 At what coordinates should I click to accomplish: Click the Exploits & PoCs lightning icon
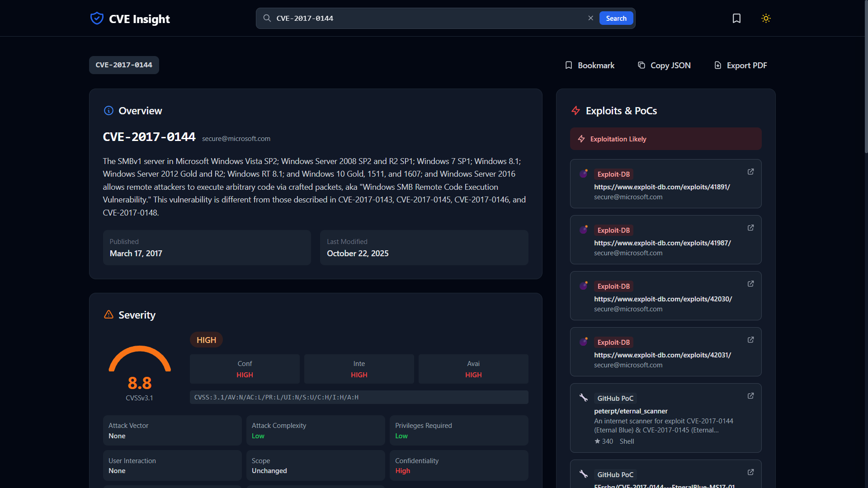tap(576, 111)
